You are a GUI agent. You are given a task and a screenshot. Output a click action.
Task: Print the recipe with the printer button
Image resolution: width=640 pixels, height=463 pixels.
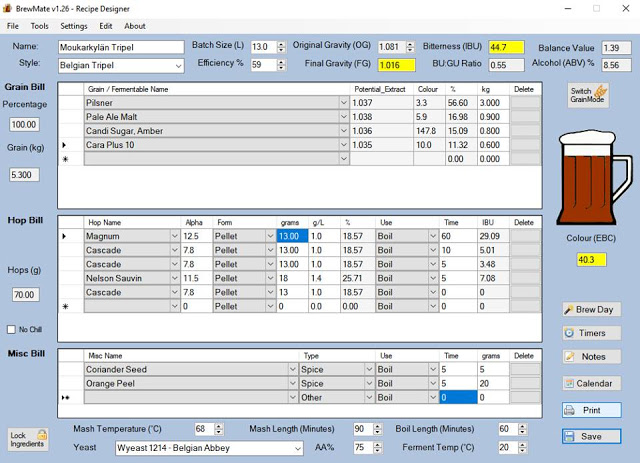pos(591,410)
